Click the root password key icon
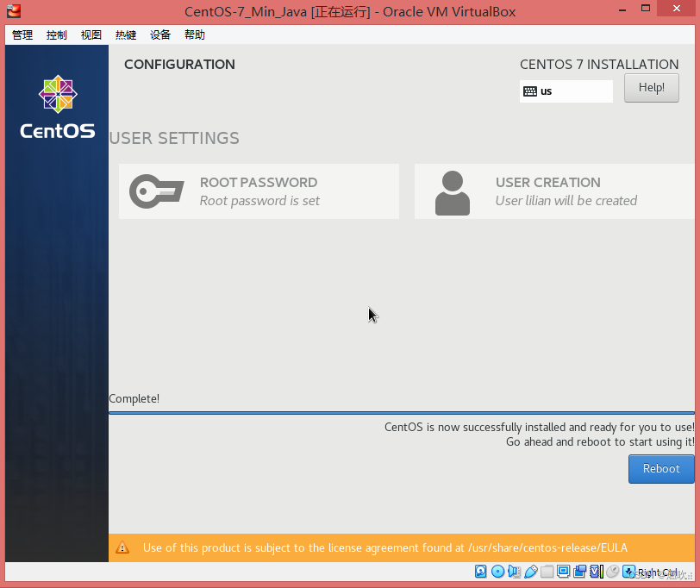The width and height of the screenshot is (700, 588). (x=156, y=191)
